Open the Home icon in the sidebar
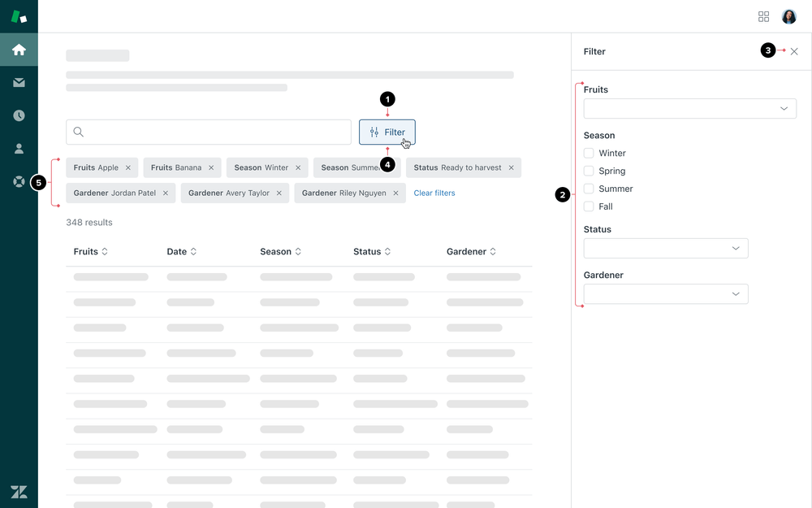The image size is (812, 508). point(19,49)
